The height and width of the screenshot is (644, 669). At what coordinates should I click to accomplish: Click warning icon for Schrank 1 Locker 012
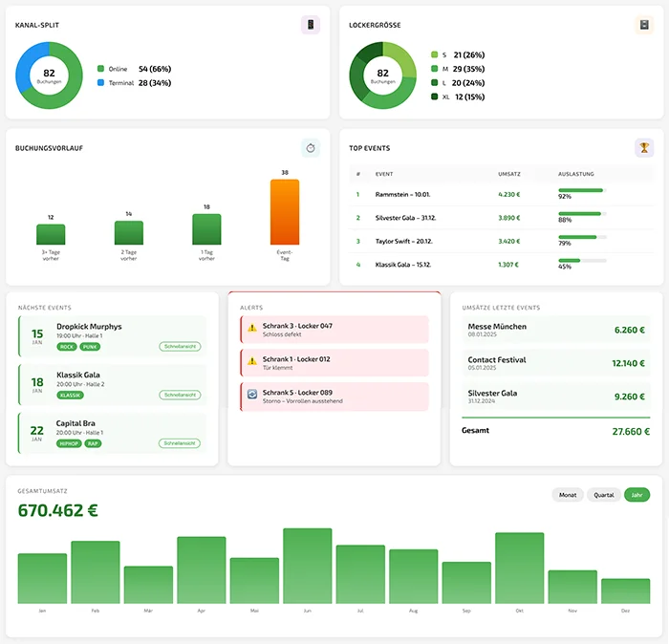coord(252,361)
